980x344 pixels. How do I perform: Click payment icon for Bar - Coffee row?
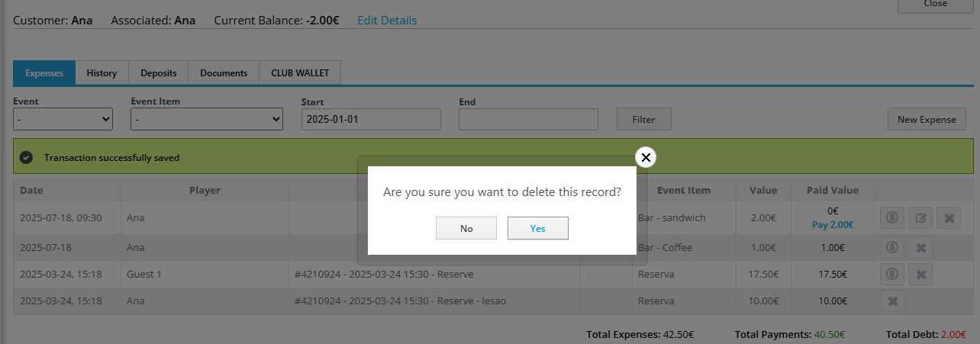[891, 247]
